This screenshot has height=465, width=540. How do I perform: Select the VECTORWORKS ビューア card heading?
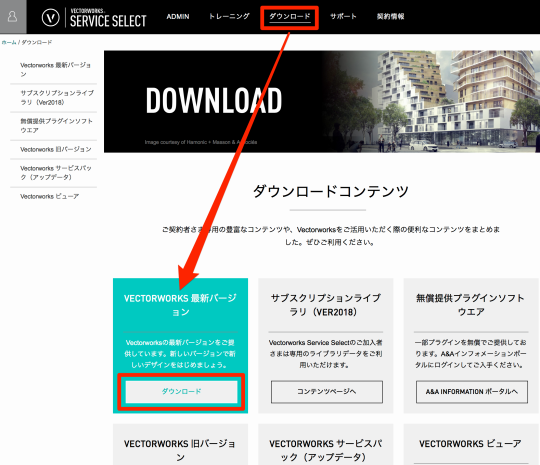pyautogui.click(x=470, y=444)
